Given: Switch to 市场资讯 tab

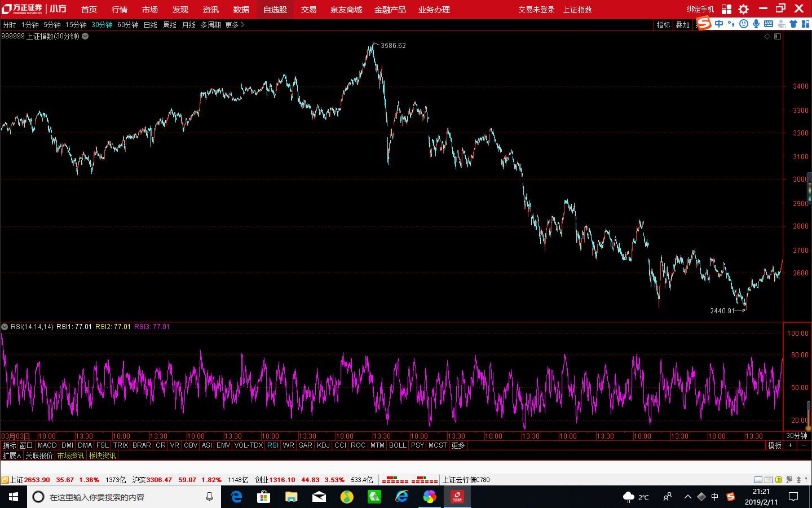Looking at the screenshot, I should pos(70,456).
